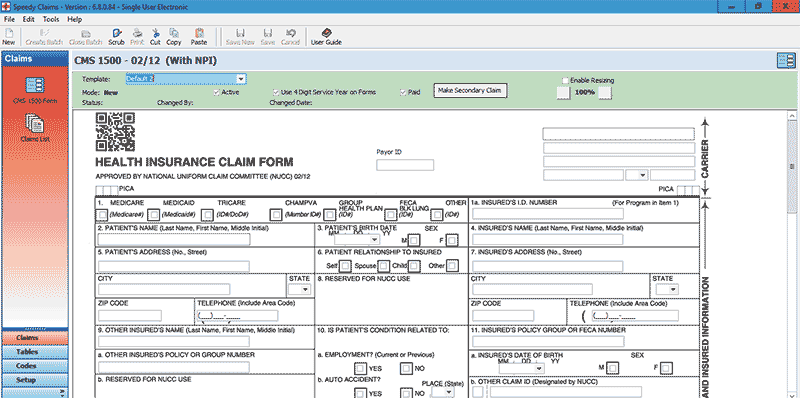Click the patient's telephone field
The width and height of the screenshot is (800, 398).
pos(237,315)
